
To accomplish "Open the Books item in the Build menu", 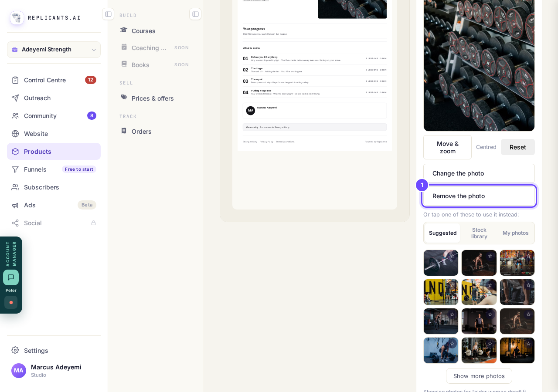I will [x=156, y=65].
